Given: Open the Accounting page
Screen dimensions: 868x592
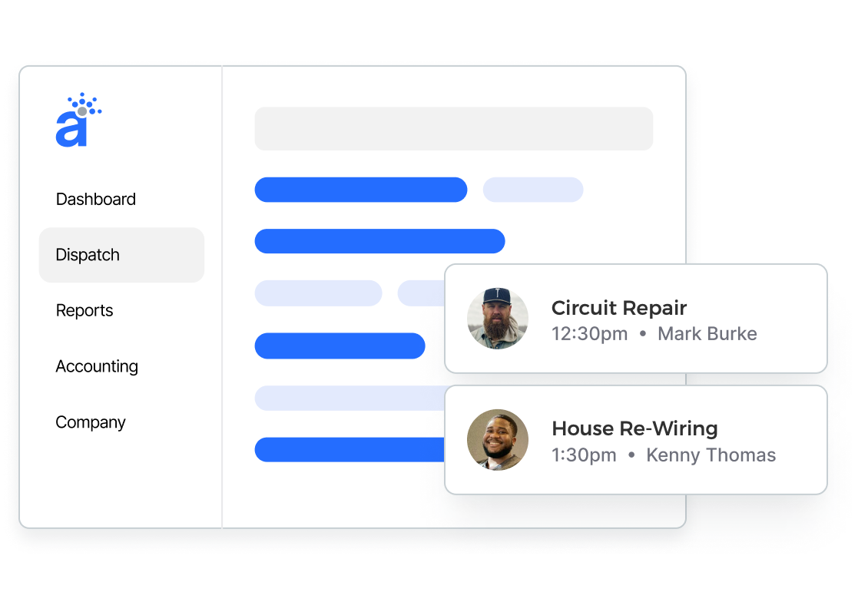Looking at the screenshot, I should tap(97, 366).
